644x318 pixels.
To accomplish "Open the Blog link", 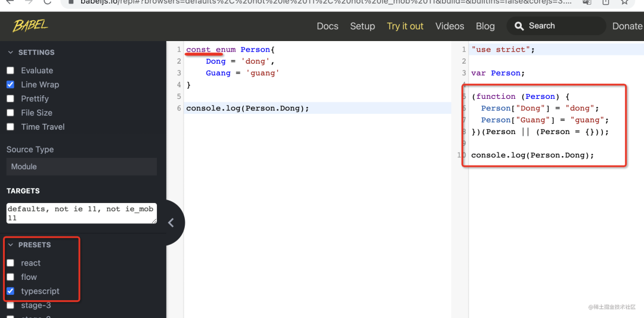I will (485, 26).
